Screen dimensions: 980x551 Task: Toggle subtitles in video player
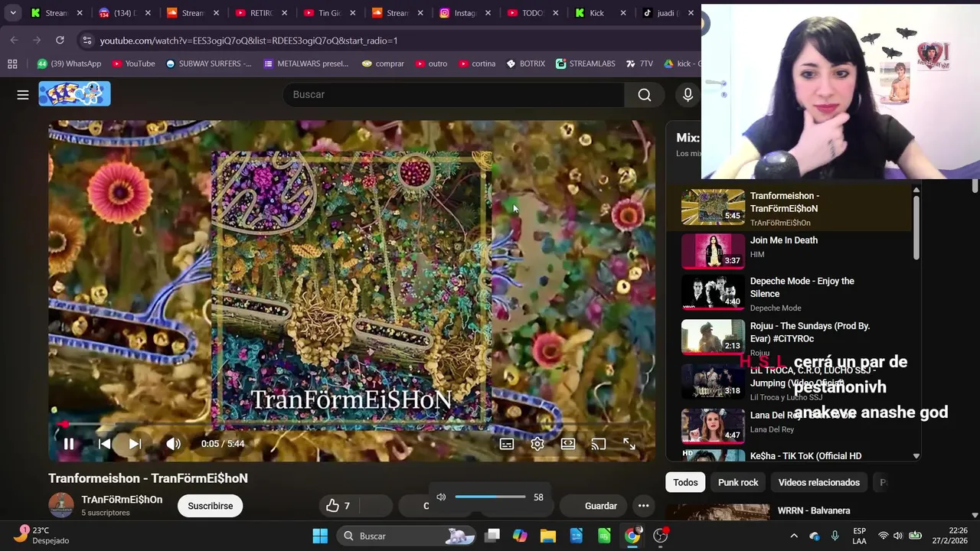507,444
